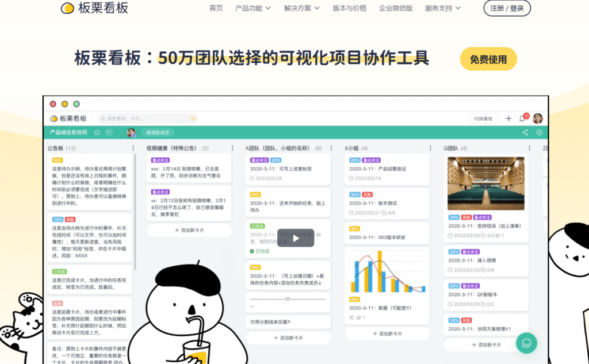Select the 首页 menu item
The image size is (589, 364).
coord(216,9)
